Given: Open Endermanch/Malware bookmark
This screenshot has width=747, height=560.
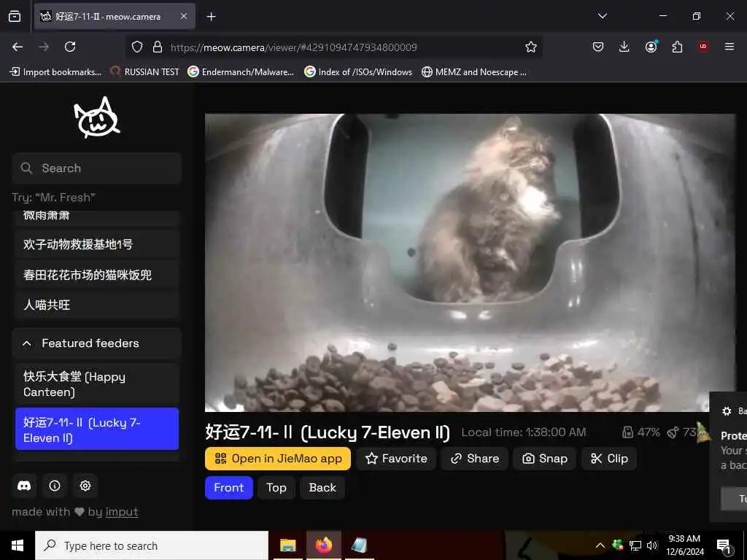Looking at the screenshot, I should tap(241, 72).
